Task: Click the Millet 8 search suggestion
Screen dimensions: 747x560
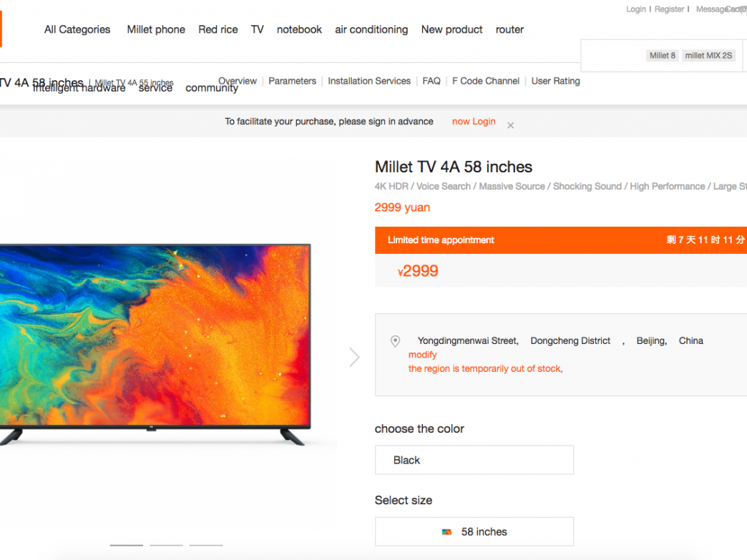Action: 662,56
